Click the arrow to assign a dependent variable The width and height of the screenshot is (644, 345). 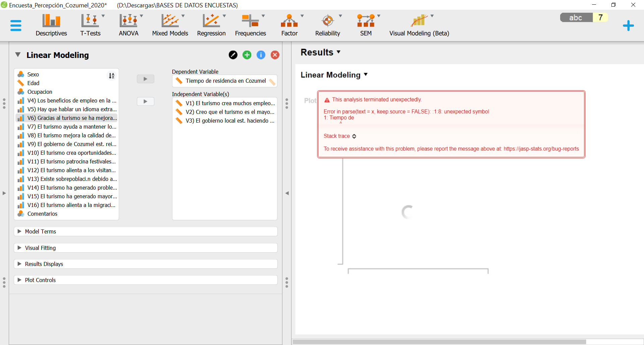click(145, 79)
